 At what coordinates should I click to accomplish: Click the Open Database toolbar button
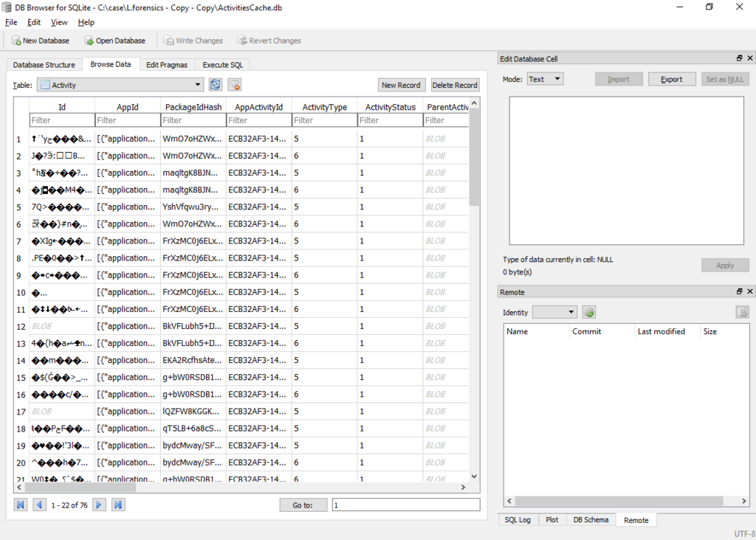pyautogui.click(x=115, y=41)
